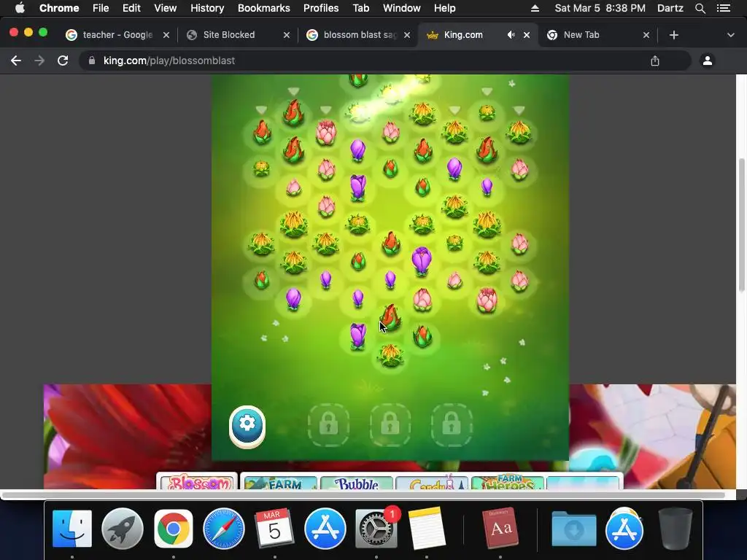Open Launchpad from the dock
The height and width of the screenshot is (560, 747).
click(123, 529)
